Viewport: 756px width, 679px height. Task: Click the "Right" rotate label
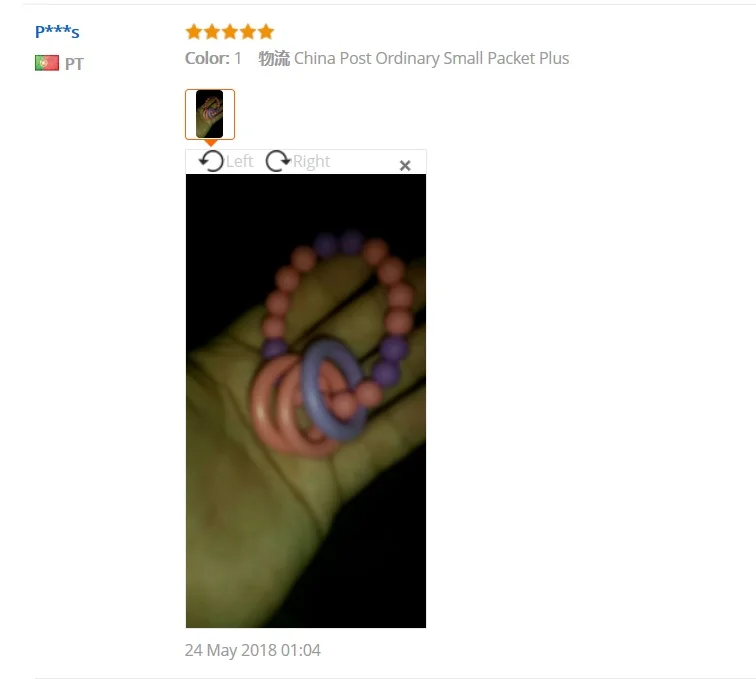point(311,161)
